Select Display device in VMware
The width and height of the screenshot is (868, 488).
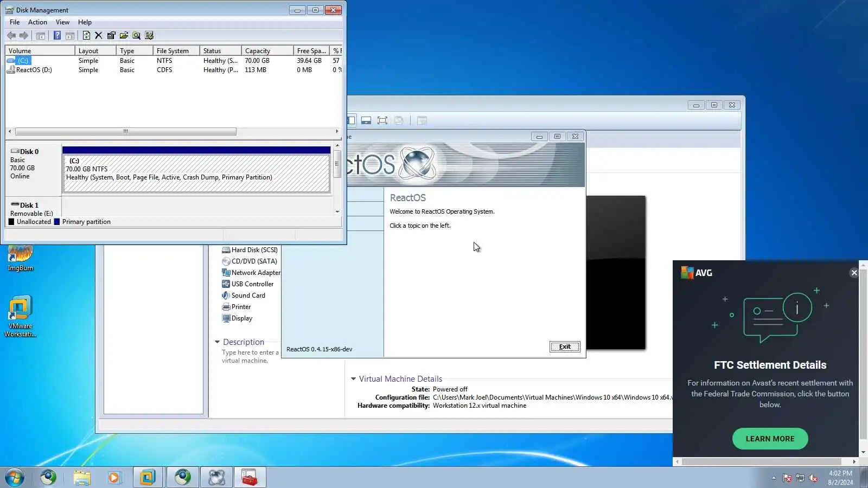coord(237,318)
